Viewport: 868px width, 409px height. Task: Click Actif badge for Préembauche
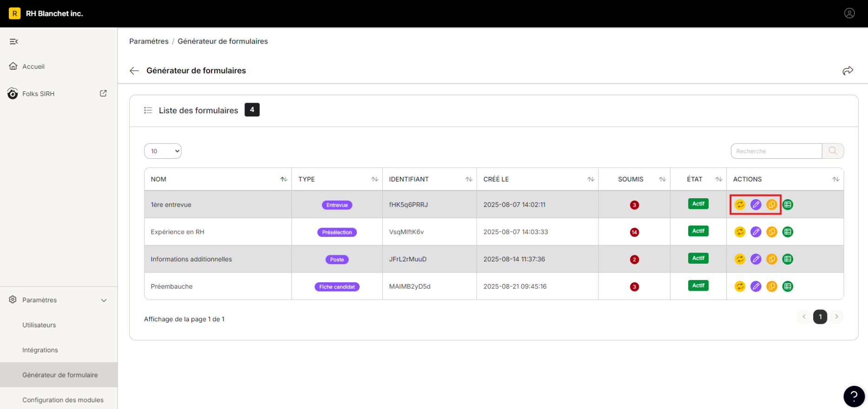pyautogui.click(x=698, y=286)
